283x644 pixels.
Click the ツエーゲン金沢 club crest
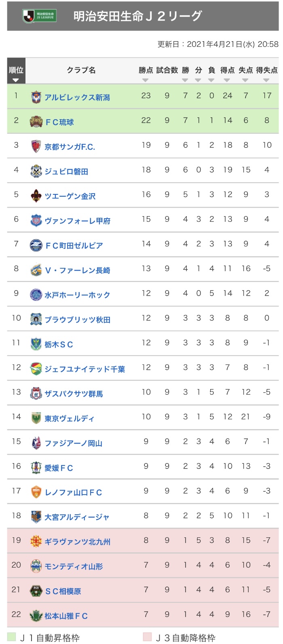tap(36, 196)
